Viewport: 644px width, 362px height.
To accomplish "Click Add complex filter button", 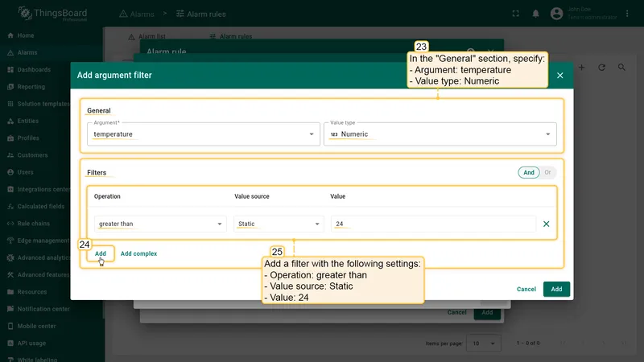I will point(138,253).
